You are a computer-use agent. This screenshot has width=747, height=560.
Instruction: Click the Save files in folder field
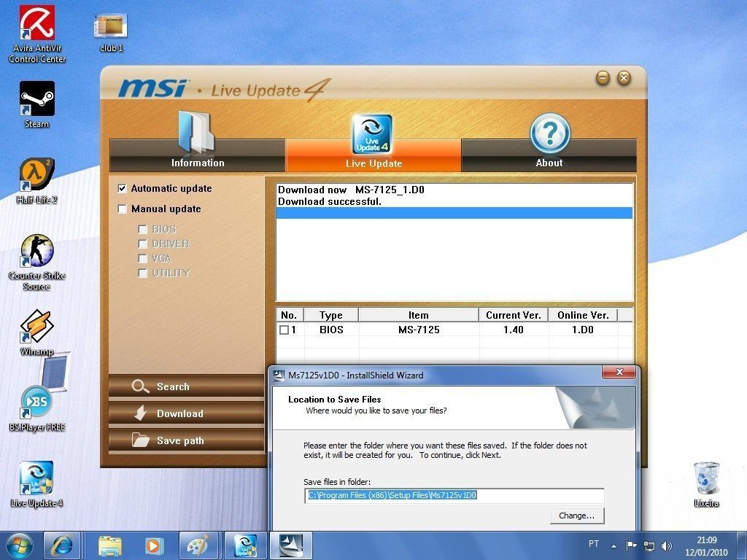(x=454, y=496)
